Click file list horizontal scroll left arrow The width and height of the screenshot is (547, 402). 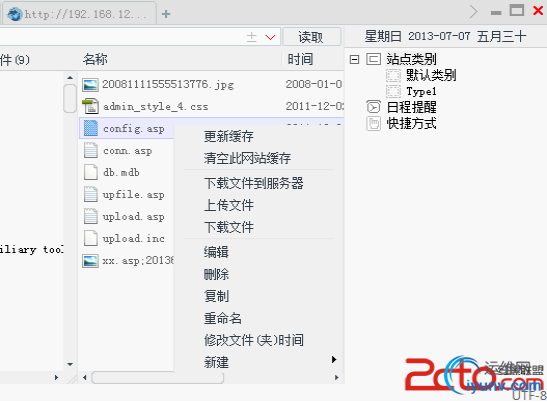pyautogui.click(x=85, y=378)
